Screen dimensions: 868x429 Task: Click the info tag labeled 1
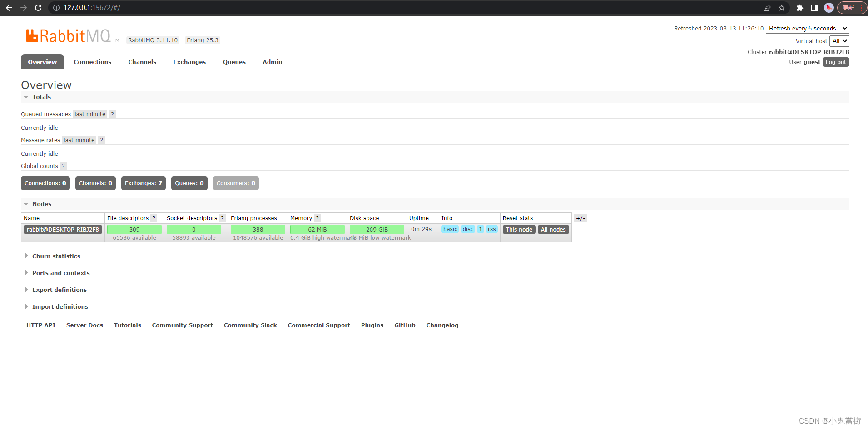(x=481, y=229)
